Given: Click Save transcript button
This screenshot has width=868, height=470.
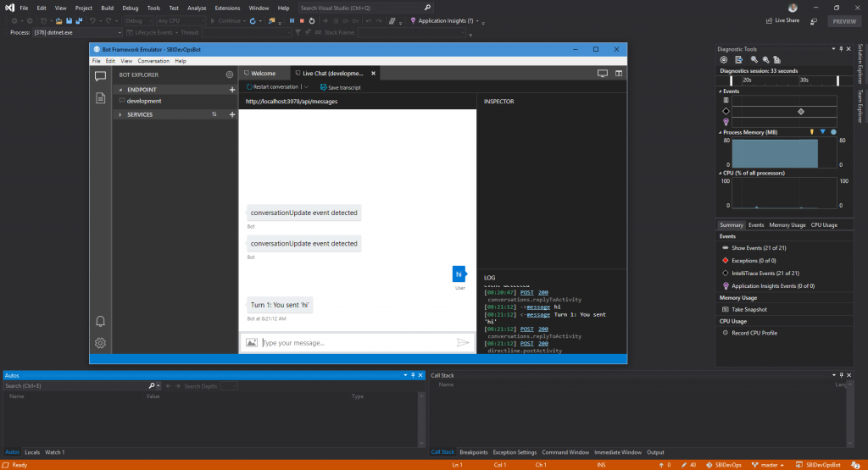Looking at the screenshot, I should (x=341, y=87).
